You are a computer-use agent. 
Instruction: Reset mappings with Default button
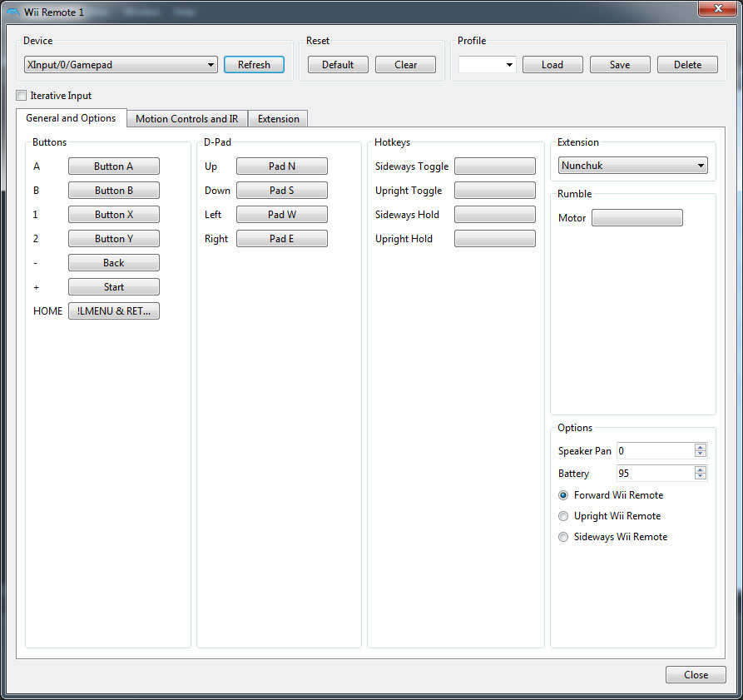pos(338,64)
